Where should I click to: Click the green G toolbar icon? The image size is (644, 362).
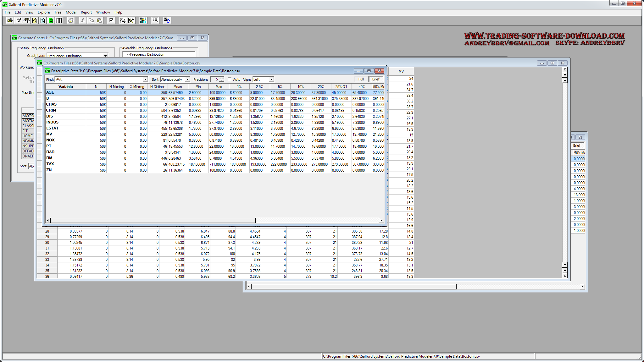pos(51,20)
